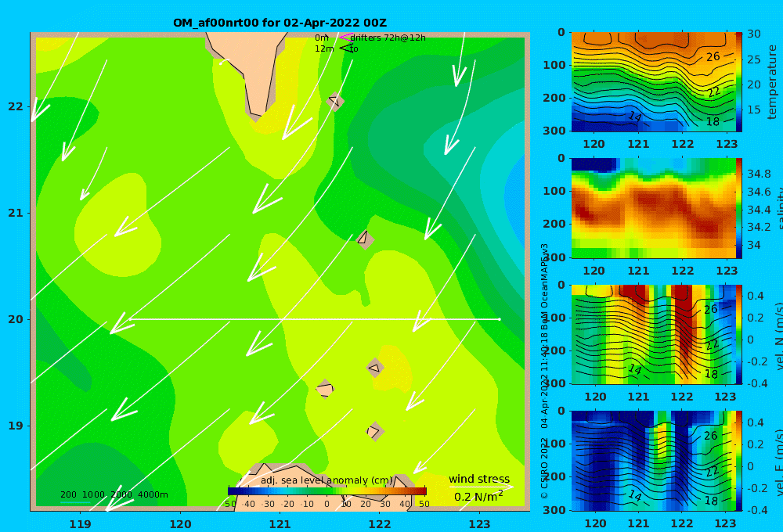783x532 pixels.
Task: Click the vel. N section plot panel
Action: (x=653, y=334)
